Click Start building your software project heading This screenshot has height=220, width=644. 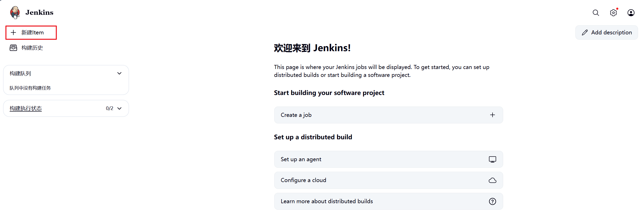click(x=329, y=93)
